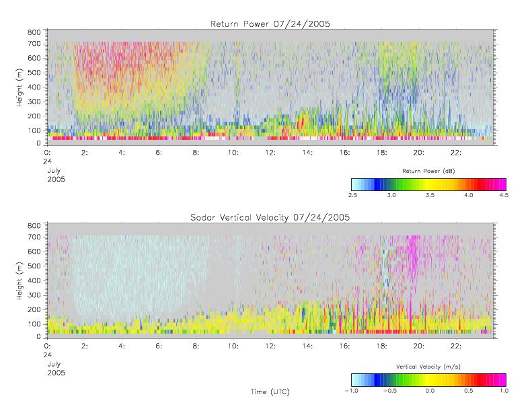Click the 200 height tick in Return Power plot

pos(34,116)
